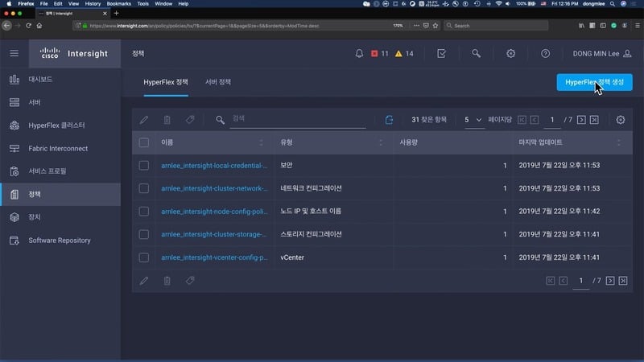Viewport: 644px width, 362px height.
Task: Go to last page in top pager
Action: [x=594, y=120]
